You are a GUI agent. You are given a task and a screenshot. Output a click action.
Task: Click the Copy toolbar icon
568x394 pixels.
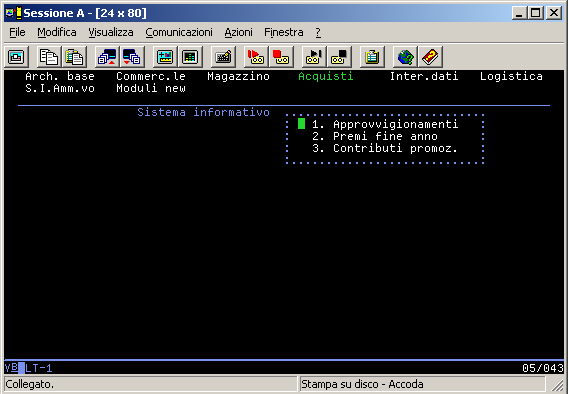pos(49,57)
